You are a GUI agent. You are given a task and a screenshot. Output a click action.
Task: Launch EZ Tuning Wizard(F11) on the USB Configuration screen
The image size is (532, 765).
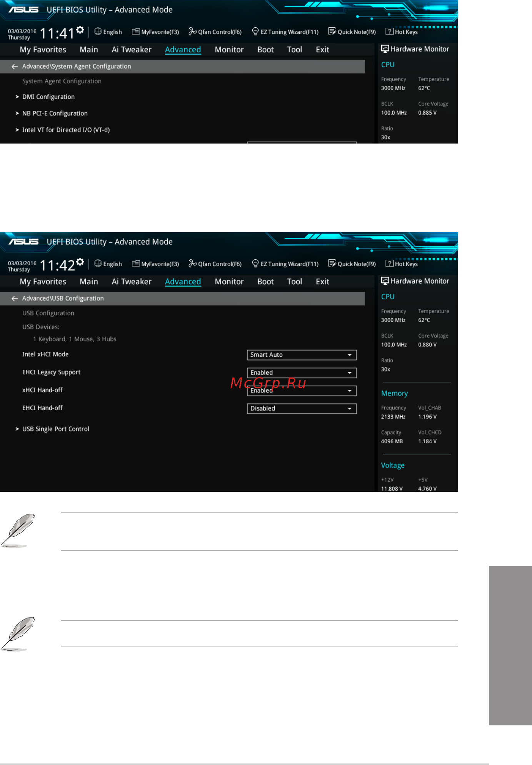pyautogui.click(x=285, y=264)
